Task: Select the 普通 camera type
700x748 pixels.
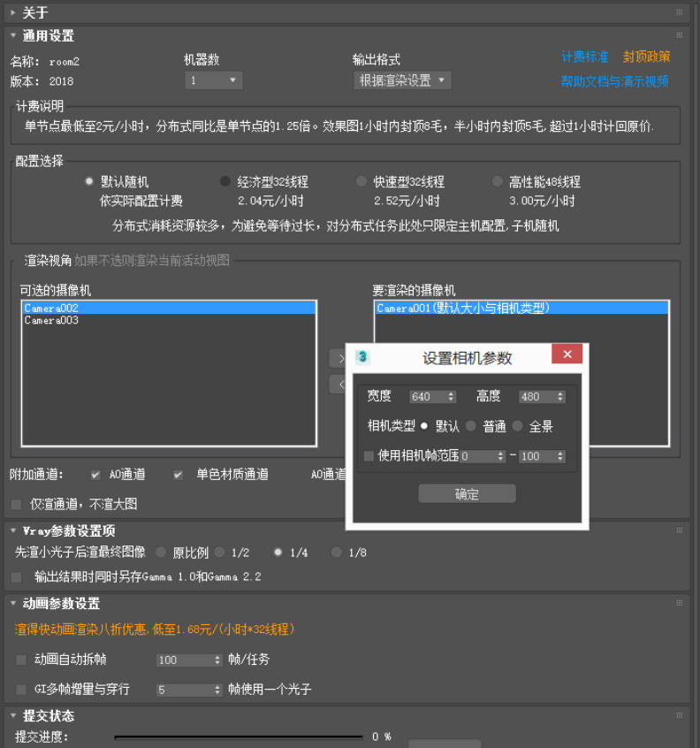Action: (x=471, y=426)
